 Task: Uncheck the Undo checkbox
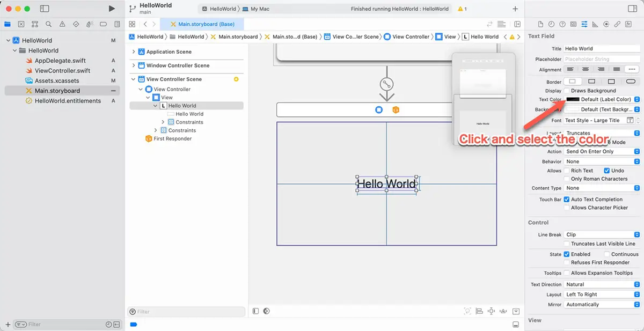pyautogui.click(x=607, y=171)
